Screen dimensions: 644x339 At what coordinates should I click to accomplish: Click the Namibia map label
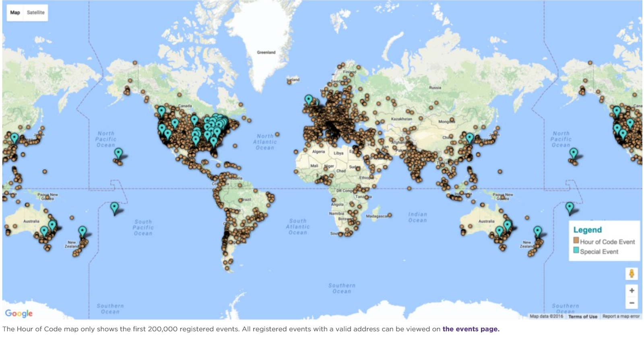point(336,214)
